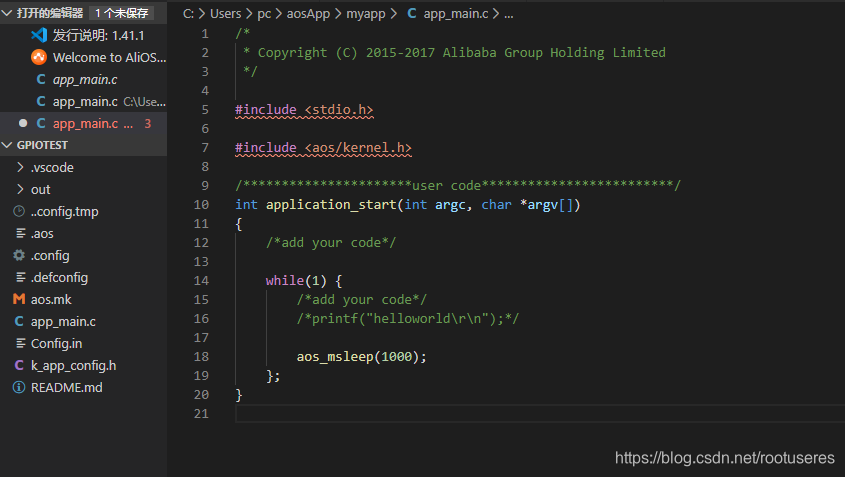Click the clock icon of ..config.tmp
Viewport: 845px width, 477px height.
click(x=19, y=211)
